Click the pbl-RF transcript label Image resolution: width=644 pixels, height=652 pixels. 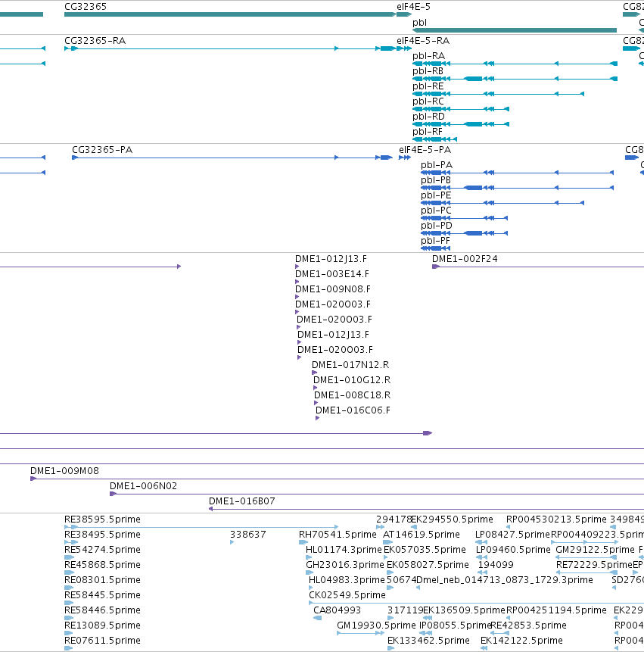(x=428, y=132)
